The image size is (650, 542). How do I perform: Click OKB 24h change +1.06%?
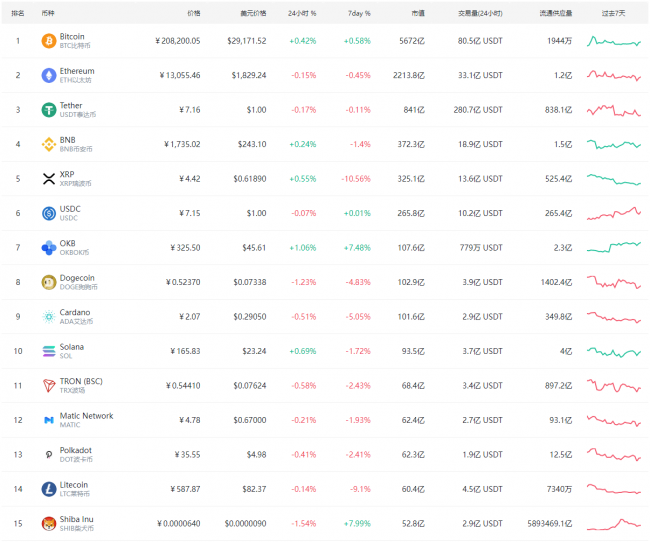point(303,248)
